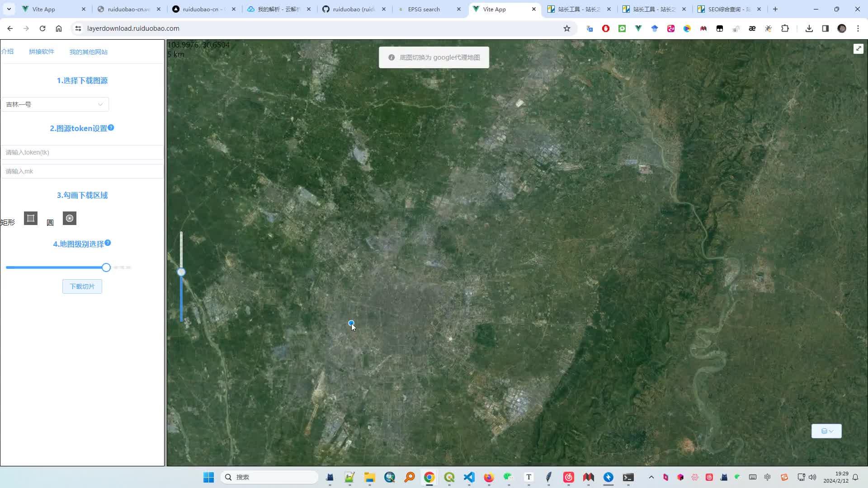Open the 吉林一号 image source dropdown
Screen dimensions: 868x488
tap(54, 104)
